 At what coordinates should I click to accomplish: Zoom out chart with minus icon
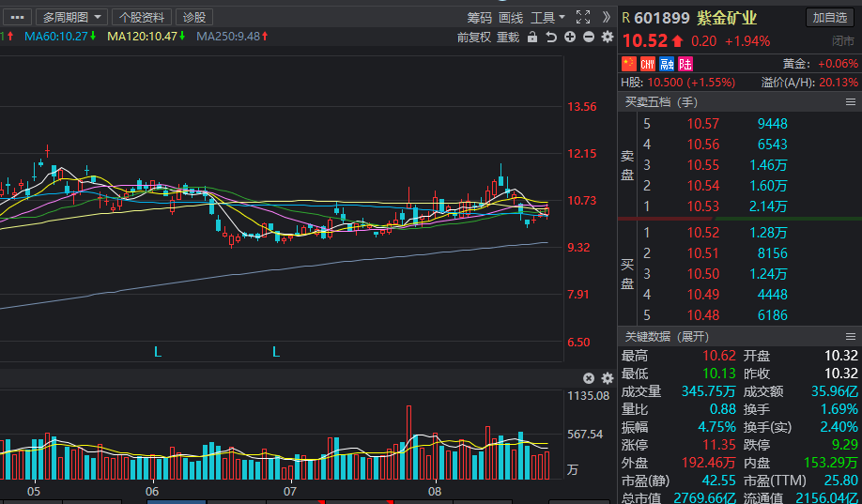pyautogui.click(x=588, y=37)
